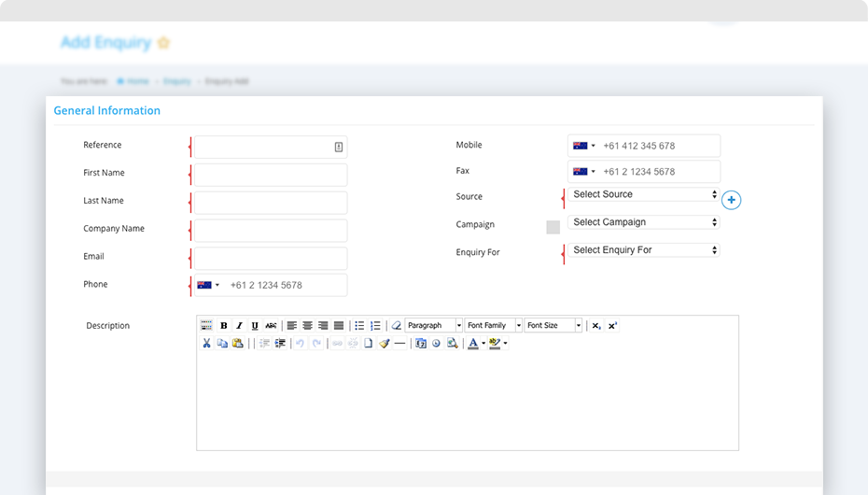
Task: Insert hyperlink using chain icon
Action: point(337,344)
